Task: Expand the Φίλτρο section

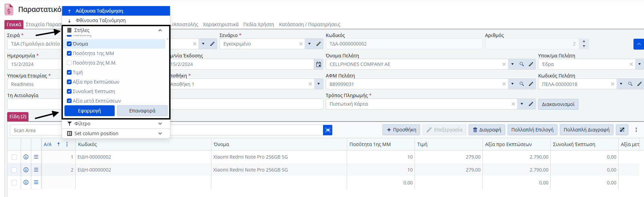Action: tap(160, 124)
